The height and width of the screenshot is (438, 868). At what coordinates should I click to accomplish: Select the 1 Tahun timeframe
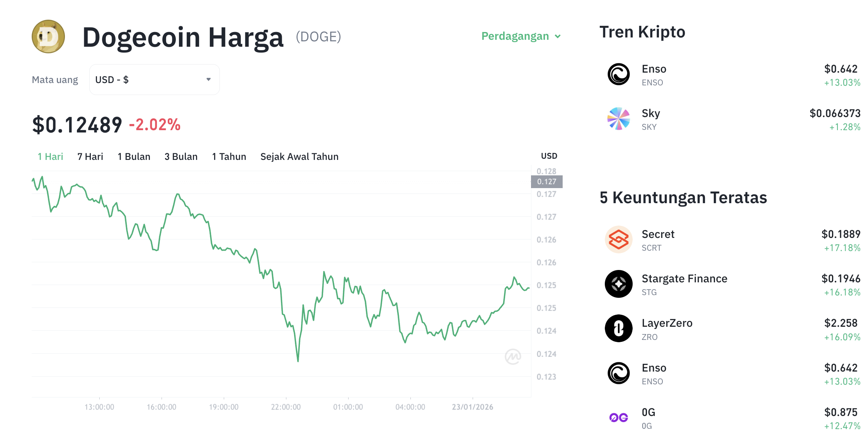[229, 156]
